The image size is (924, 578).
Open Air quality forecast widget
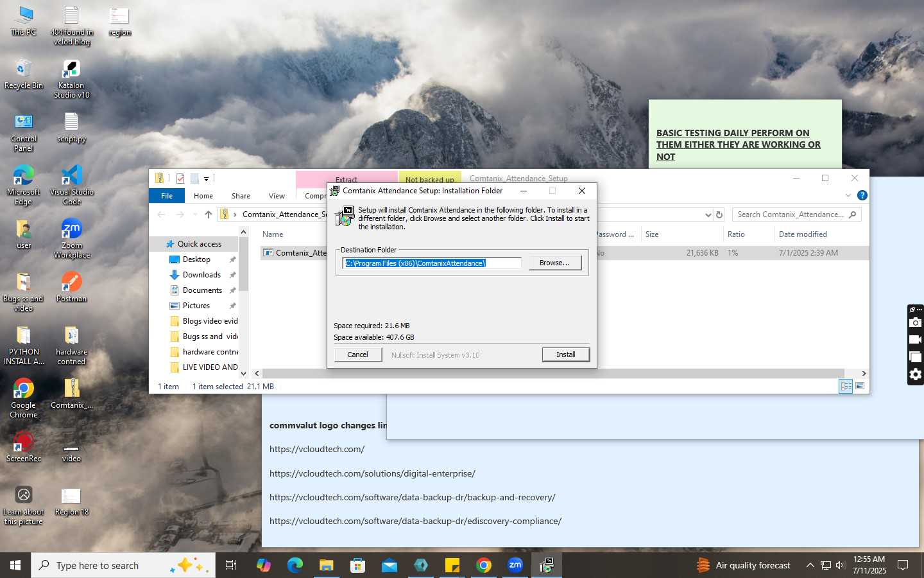coord(744,565)
